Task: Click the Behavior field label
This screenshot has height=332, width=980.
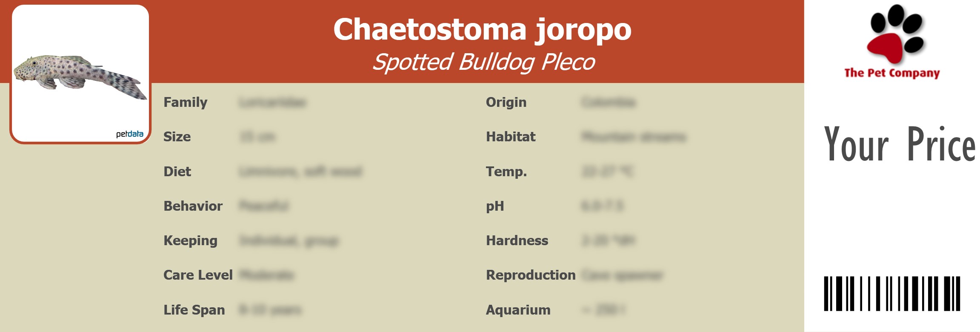Action: click(x=193, y=206)
